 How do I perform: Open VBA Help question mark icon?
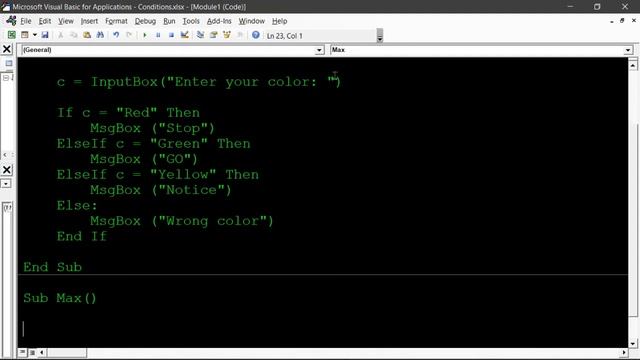[x=256, y=35]
